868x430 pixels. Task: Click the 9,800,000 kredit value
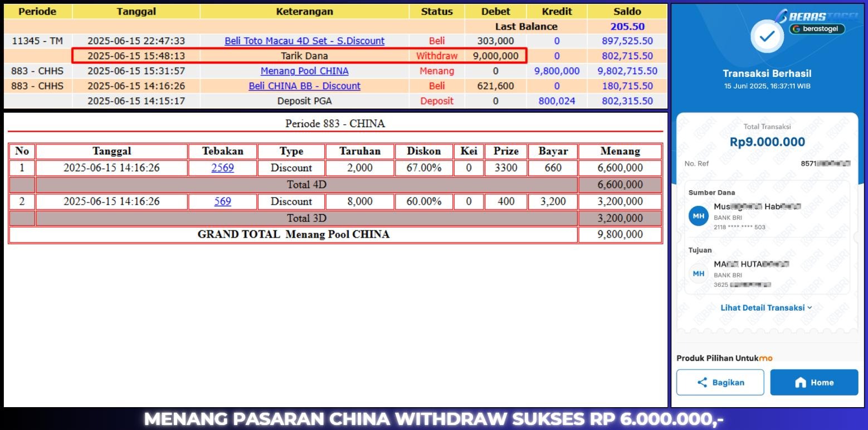[557, 71]
